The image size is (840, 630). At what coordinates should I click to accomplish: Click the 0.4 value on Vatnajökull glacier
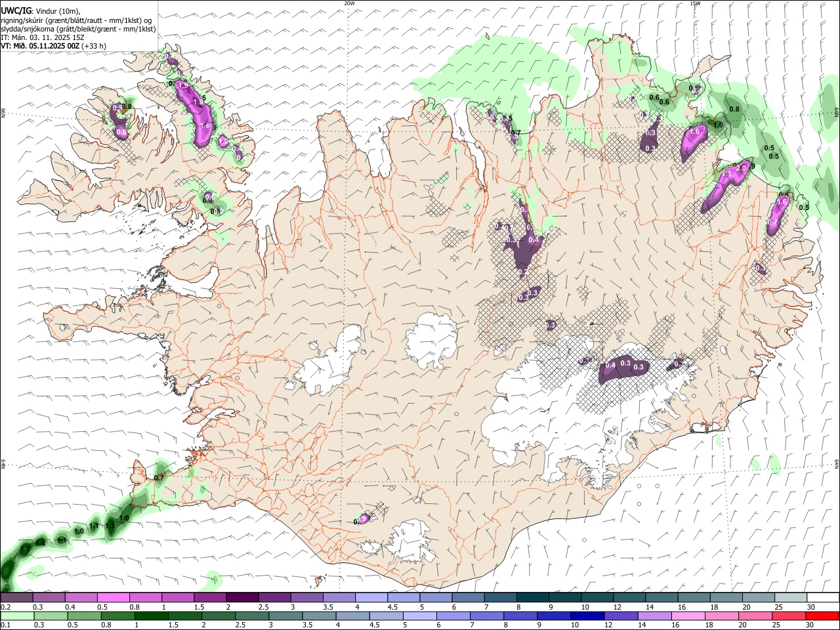(x=610, y=365)
